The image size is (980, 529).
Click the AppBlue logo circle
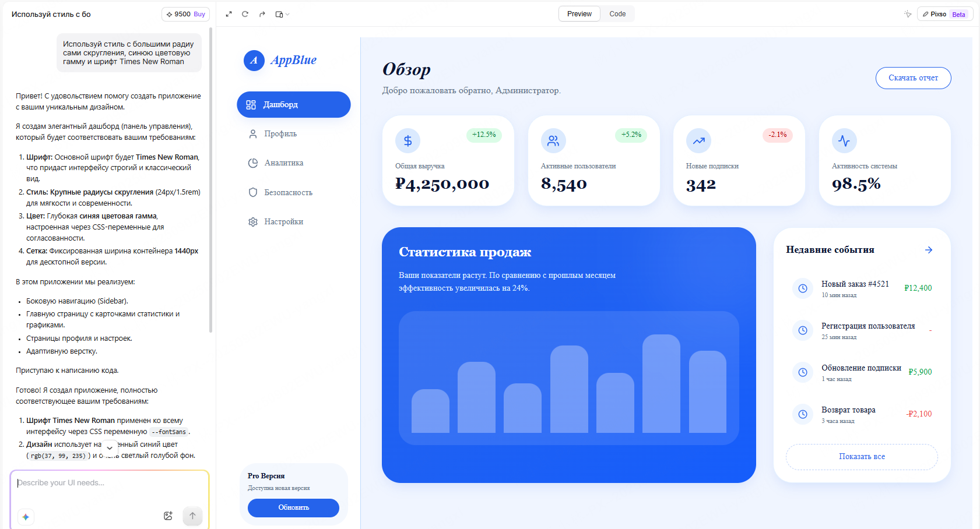tap(254, 60)
